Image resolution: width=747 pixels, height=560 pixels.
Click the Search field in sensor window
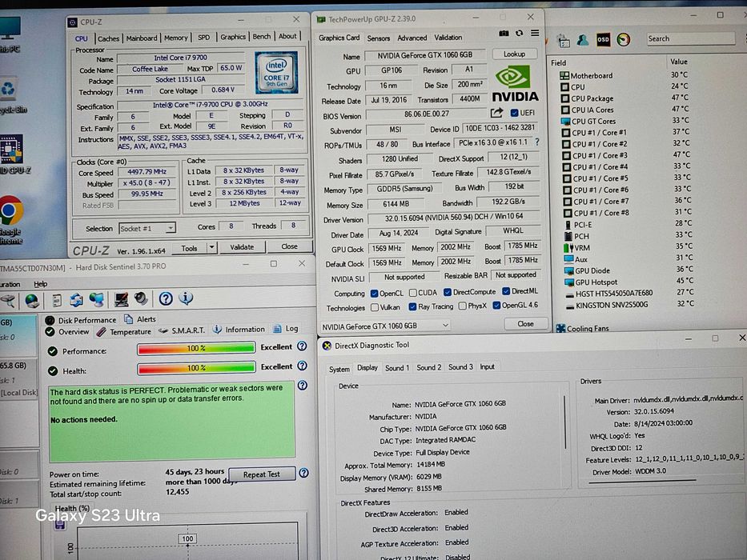(x=690, y=38)
